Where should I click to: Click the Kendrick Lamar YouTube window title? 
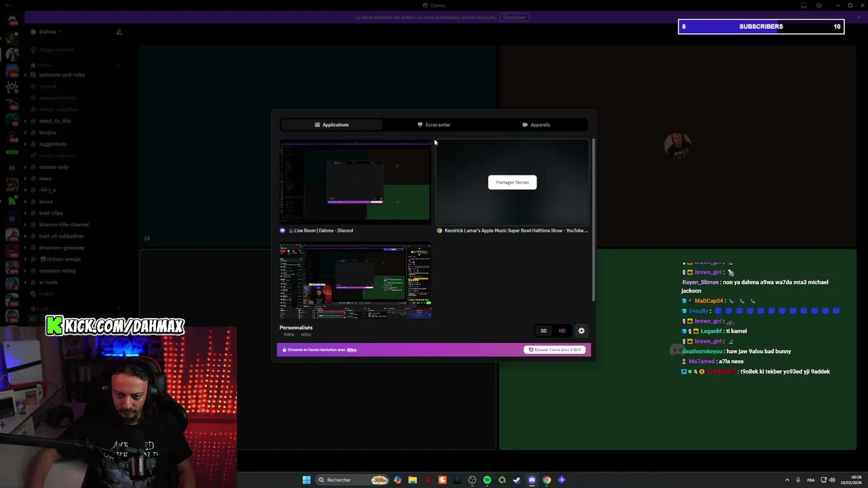click(516, 230)
